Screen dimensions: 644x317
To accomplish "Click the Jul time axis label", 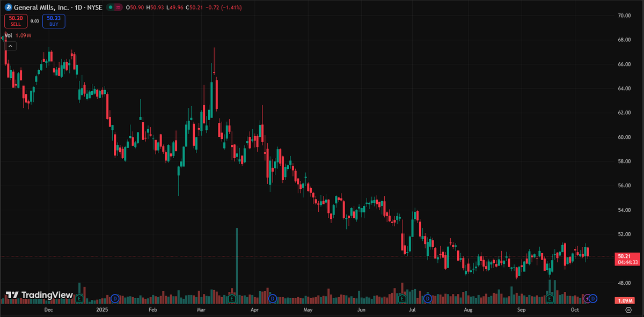I will pos(412,310).
